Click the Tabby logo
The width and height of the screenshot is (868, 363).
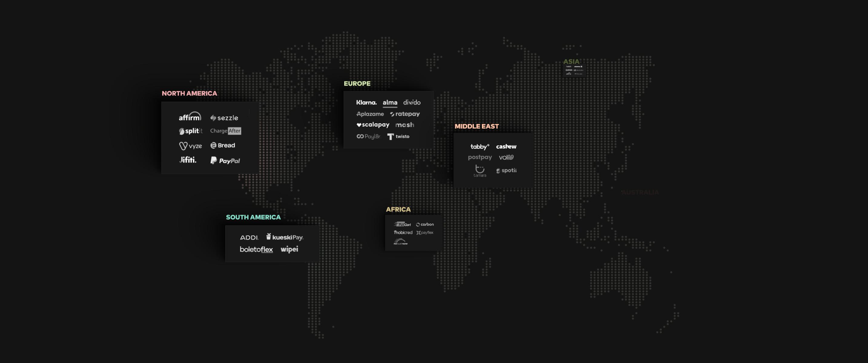480,146
